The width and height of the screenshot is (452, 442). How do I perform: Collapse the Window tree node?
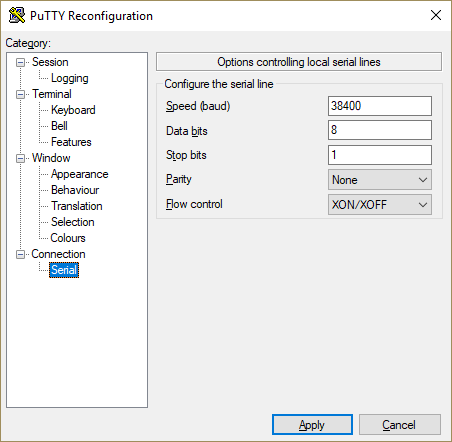point(20,158)
